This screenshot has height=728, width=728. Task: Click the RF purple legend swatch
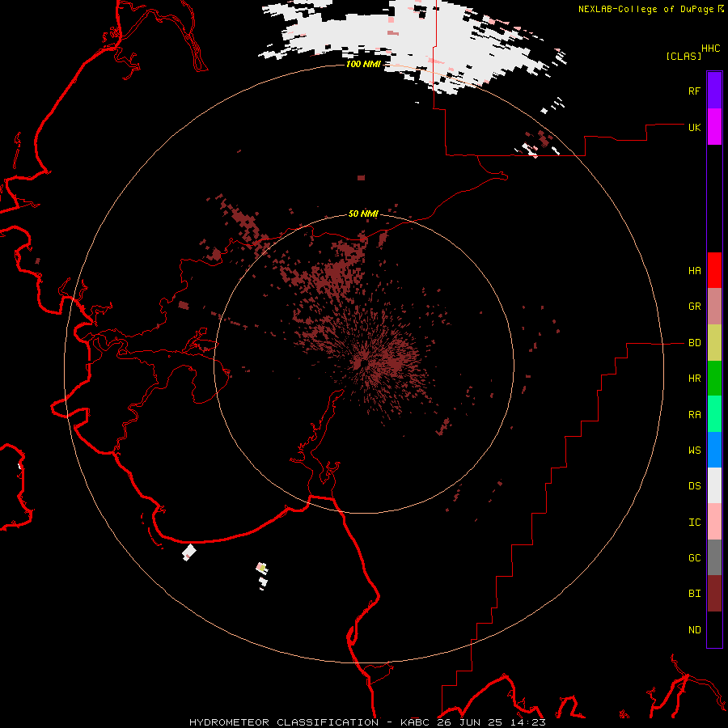click(714, 91)
